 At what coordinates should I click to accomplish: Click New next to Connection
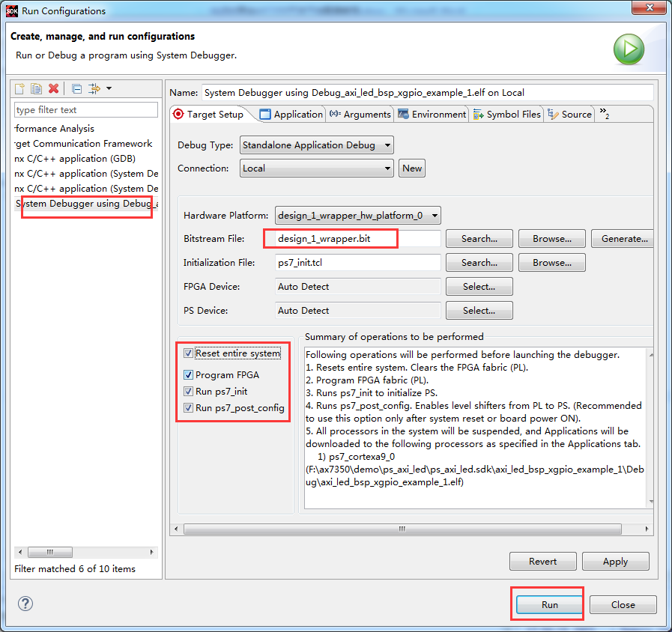tap(412, 168)
